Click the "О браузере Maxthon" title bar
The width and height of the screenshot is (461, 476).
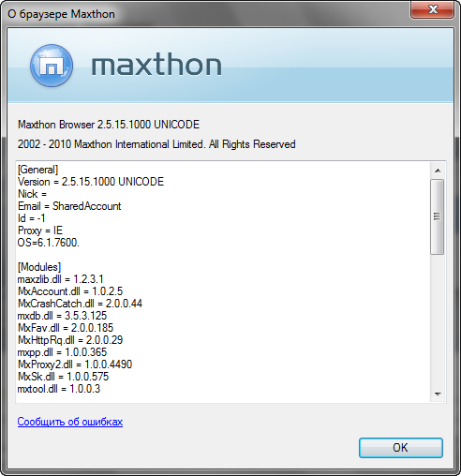pyautogui.click(x=206, y=14)
